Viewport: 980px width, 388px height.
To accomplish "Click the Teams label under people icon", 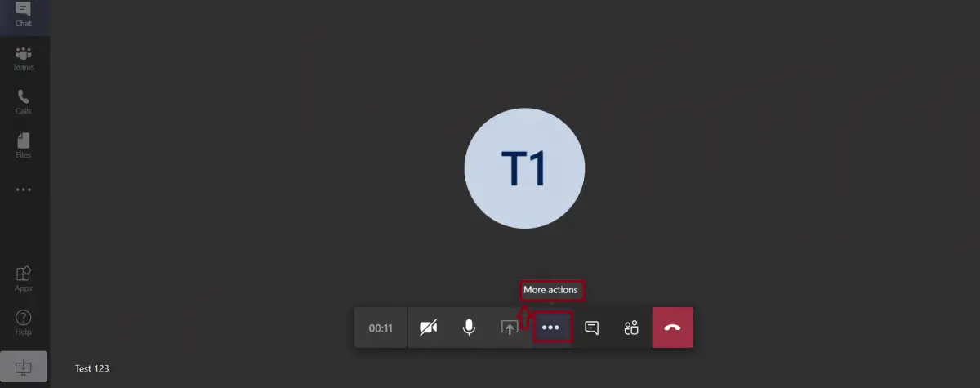I will 24,68.
